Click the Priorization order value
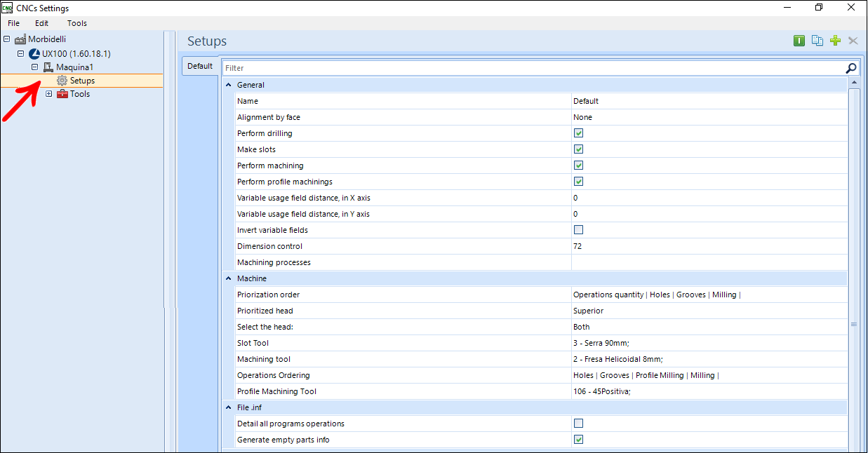The height and width of the screenshot is (453, 868). tap(709, 295)
